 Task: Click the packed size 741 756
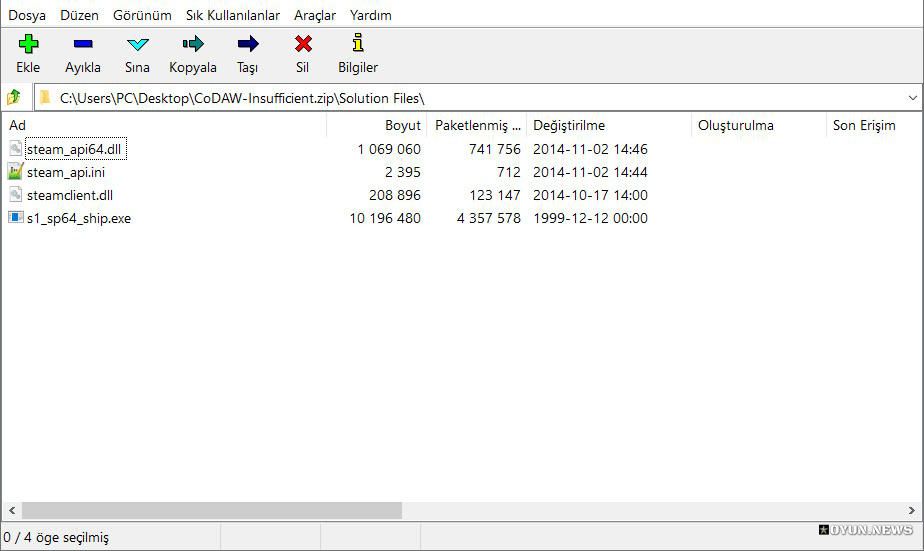[495, 149]
